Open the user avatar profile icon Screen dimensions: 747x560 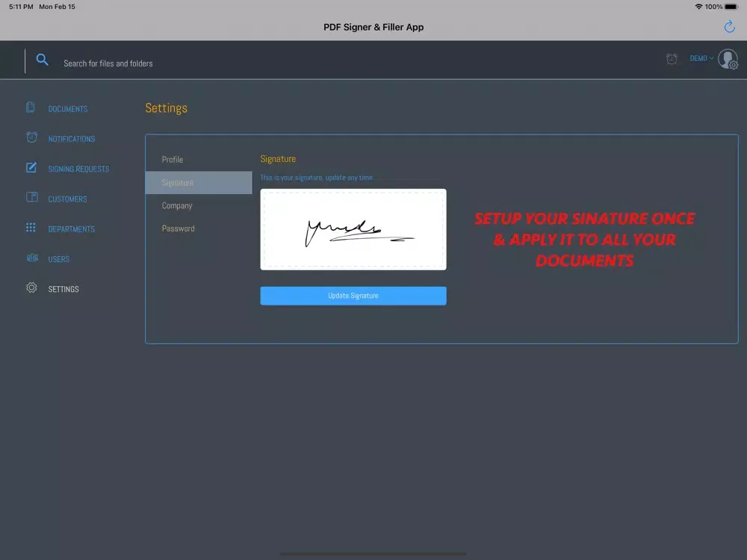click(x=728, y=59)
